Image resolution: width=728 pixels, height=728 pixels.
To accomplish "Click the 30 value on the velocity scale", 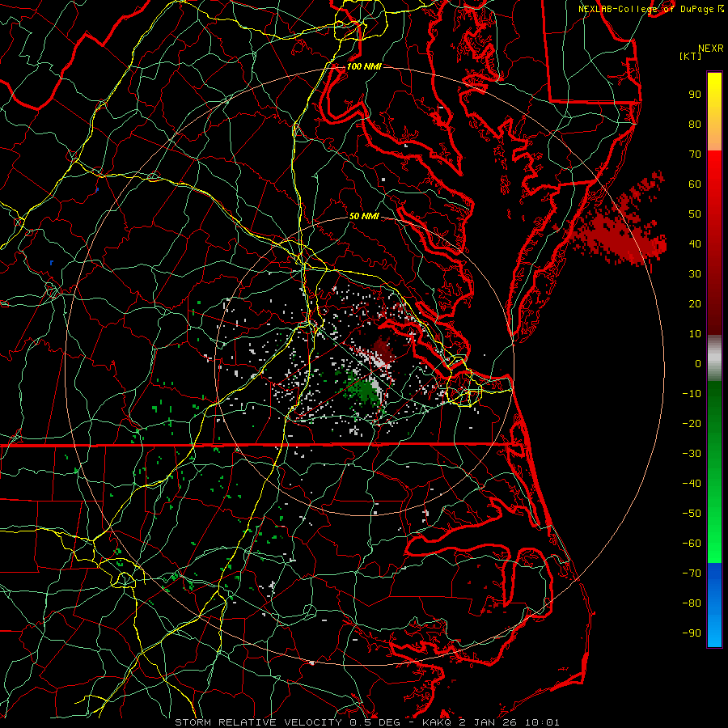I will point(695,274).
